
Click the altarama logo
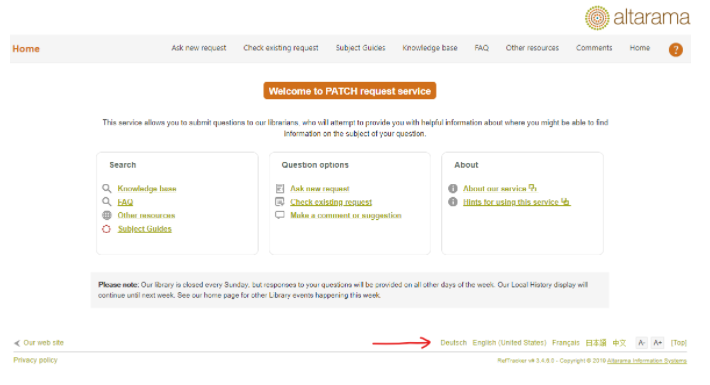[x=637, y=18]
